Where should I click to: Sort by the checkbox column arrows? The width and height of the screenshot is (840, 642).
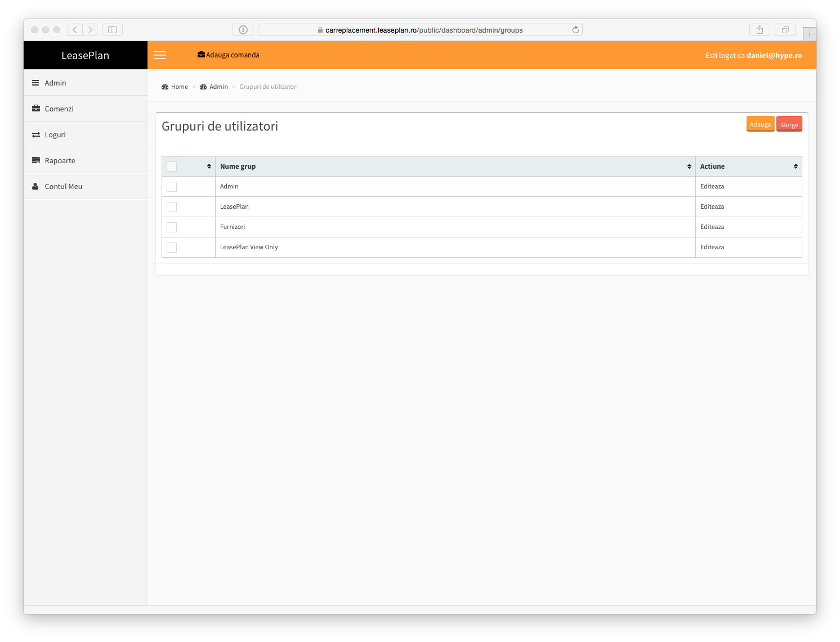click(209, 167)
